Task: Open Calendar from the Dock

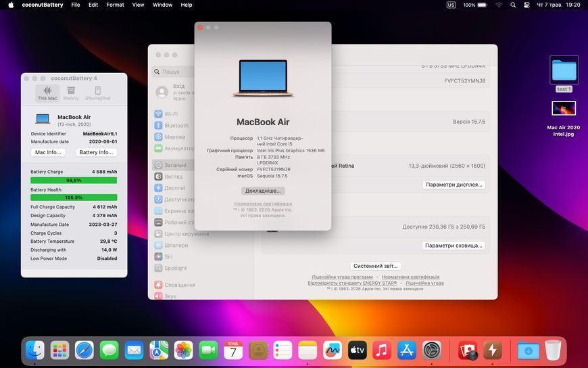Action: coord(233,350)
